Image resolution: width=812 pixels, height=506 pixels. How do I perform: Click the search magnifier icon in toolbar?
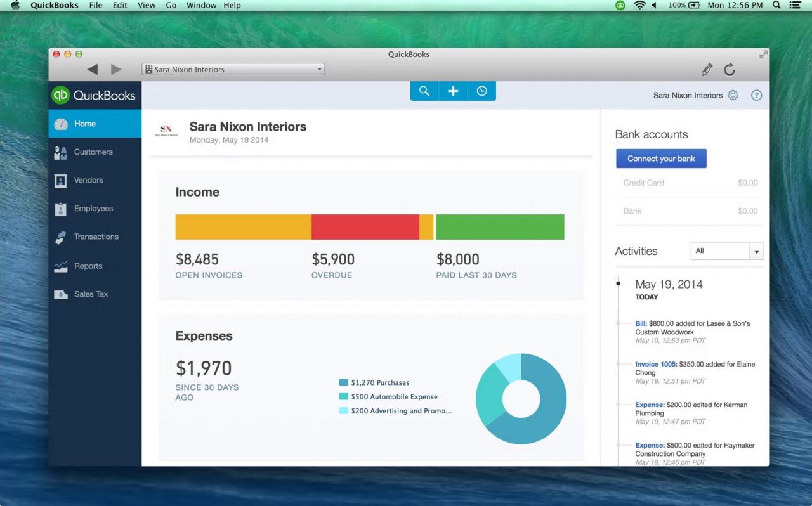[424, 91]
